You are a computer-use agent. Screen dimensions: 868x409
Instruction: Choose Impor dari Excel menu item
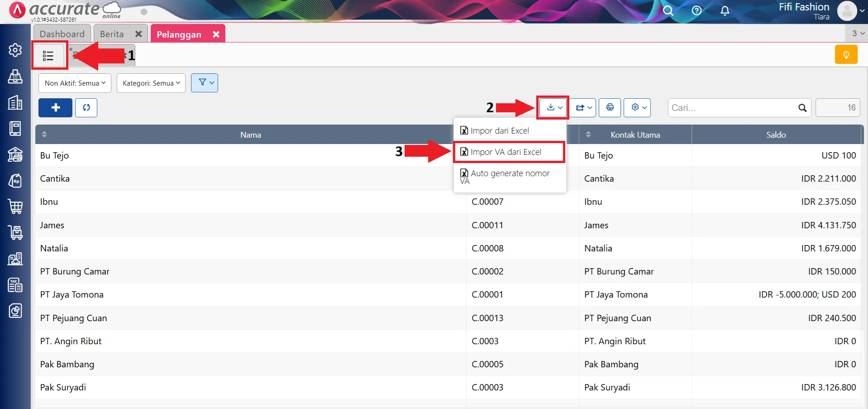pos(500,131)
